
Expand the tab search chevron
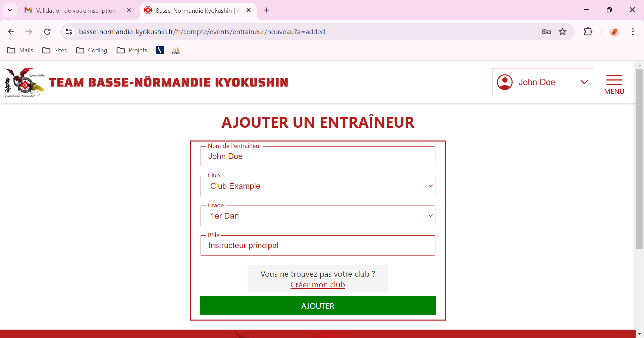click(x=10, y=10)
